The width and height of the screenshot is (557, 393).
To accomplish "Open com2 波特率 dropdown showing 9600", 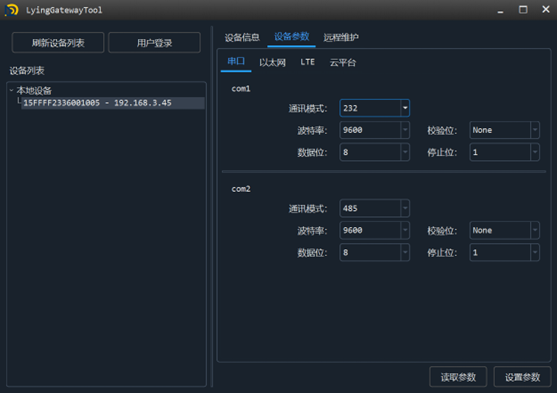I will coord(374,230).
